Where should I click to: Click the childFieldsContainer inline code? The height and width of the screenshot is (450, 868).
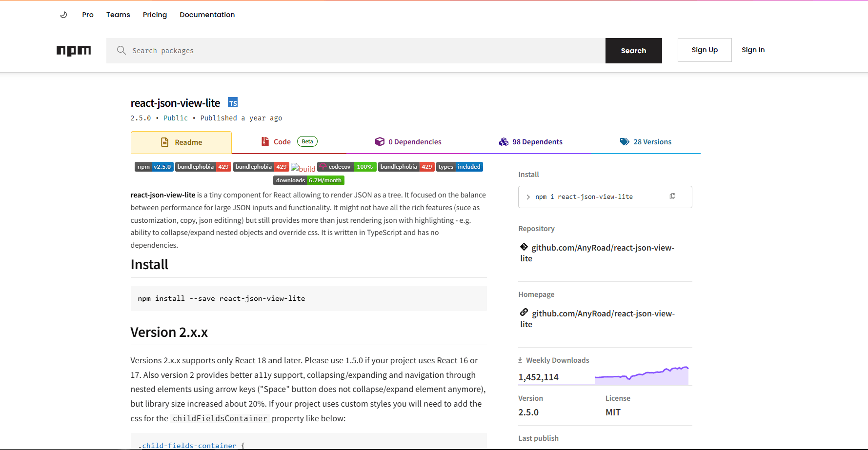pos(220,418)
